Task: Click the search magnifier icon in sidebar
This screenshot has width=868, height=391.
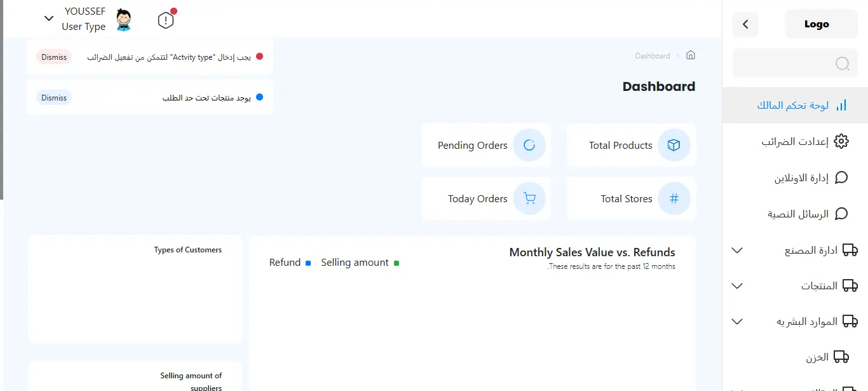Action: 843,64
